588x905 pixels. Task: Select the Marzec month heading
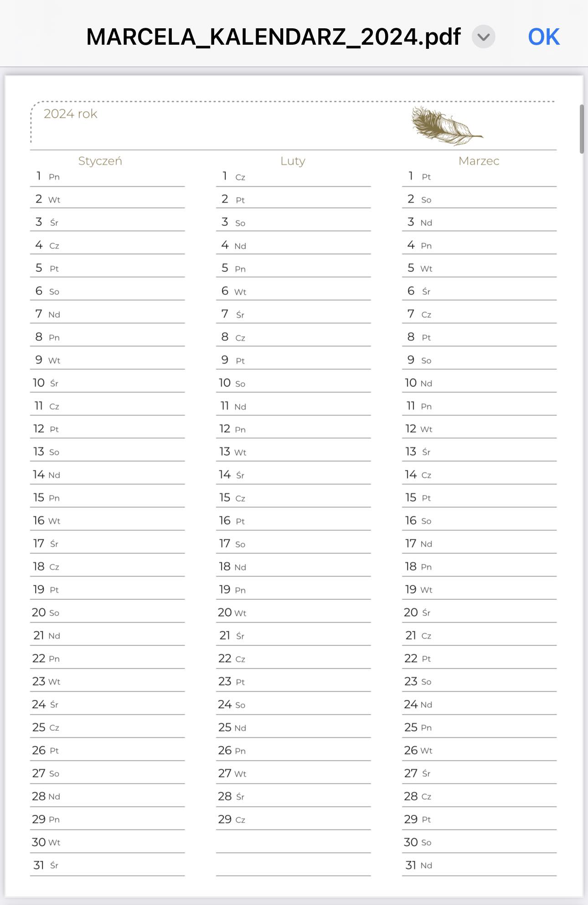pos(479,161)
